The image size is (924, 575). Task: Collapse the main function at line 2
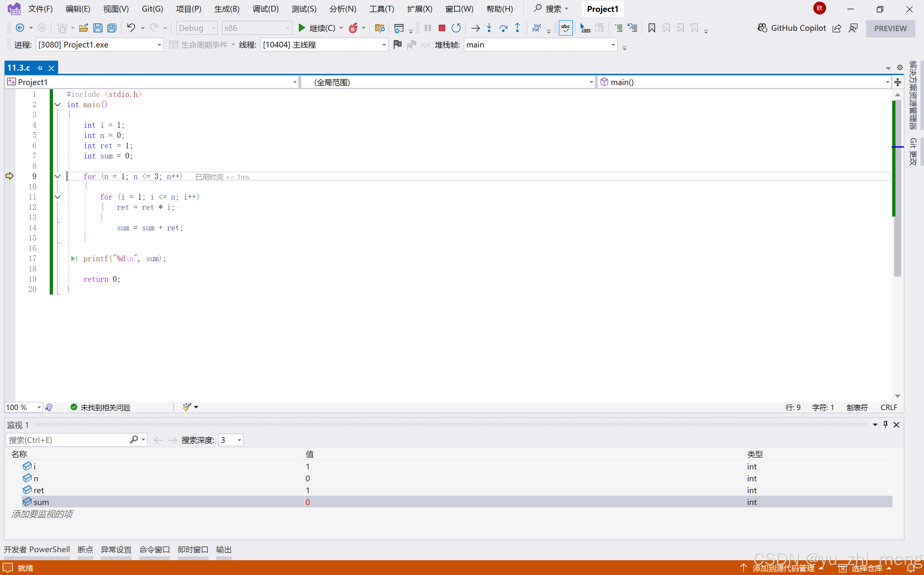[57, 105]
